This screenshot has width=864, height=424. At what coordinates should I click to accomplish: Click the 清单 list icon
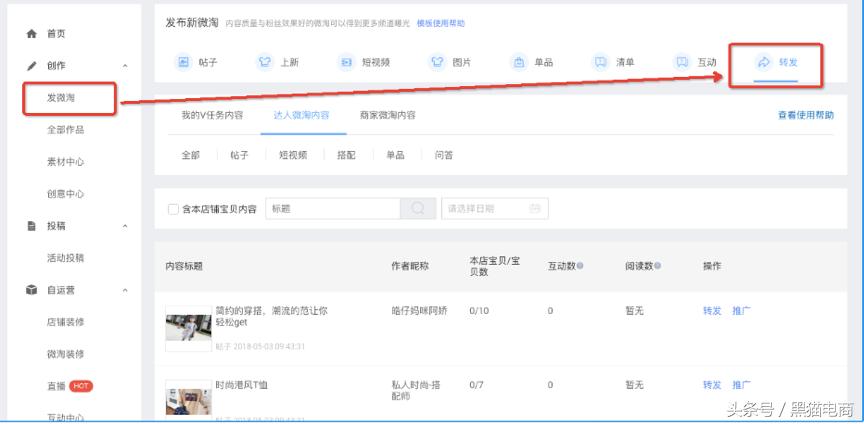click(600, 62)
